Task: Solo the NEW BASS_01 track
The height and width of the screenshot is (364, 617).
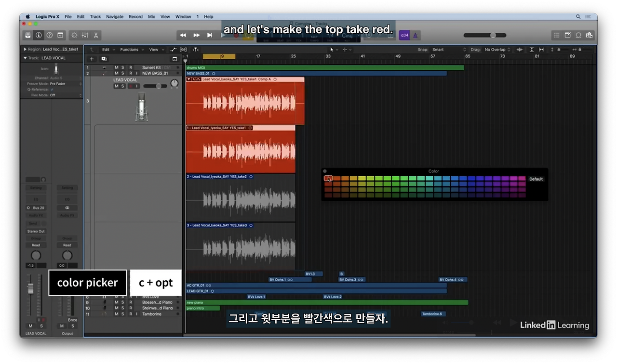Action: pyautogui.click(x=123, y=73)
